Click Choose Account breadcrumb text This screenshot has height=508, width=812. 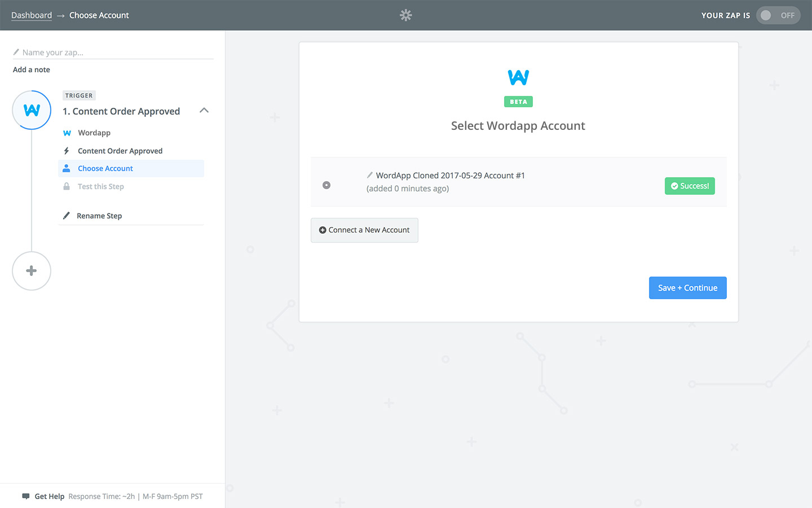coord(99,15)
